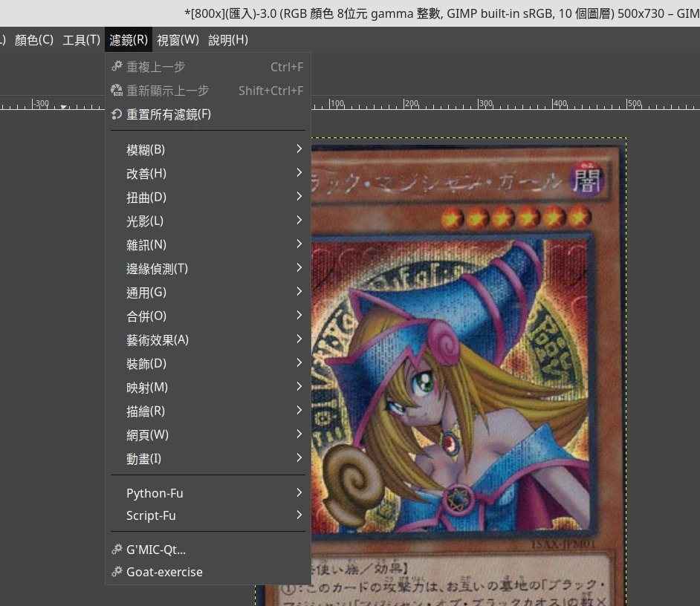700x606 pixels.
Task: Open the 裝飾(D) decor submenu
Action: (x=146, y=364)
